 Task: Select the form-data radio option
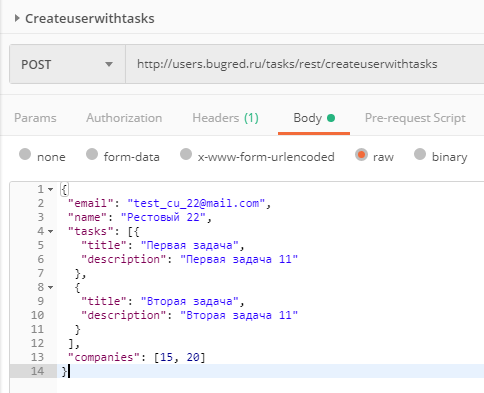point(92,154)
